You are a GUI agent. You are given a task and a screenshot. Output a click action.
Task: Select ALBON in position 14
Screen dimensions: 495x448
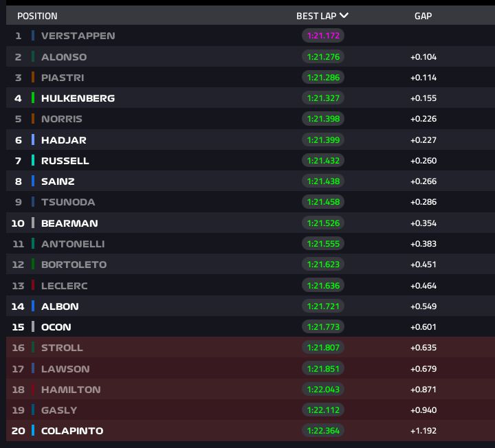click(60, 306)
